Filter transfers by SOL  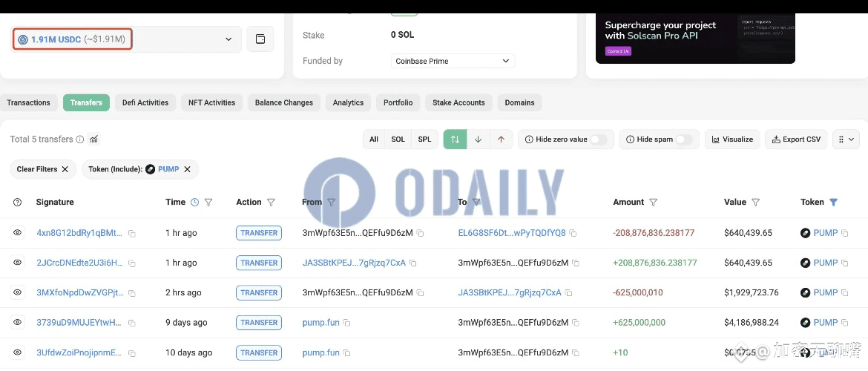[x=398, y=139]
